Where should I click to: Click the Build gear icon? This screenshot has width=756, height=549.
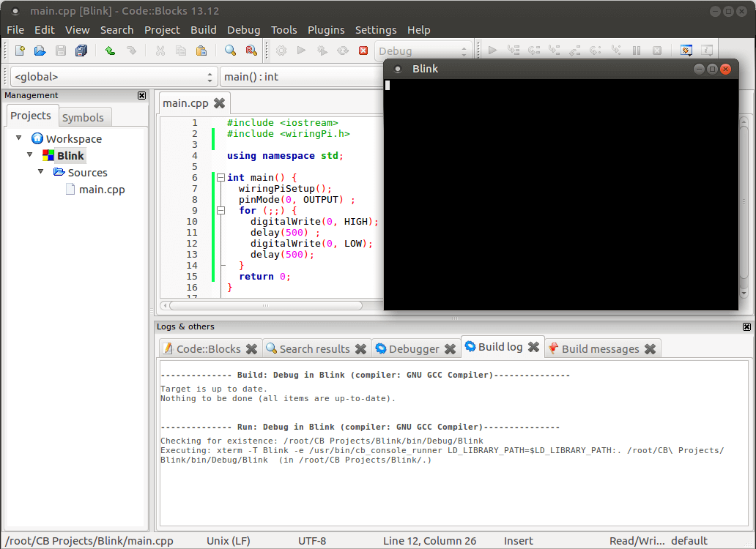point(281,51)
